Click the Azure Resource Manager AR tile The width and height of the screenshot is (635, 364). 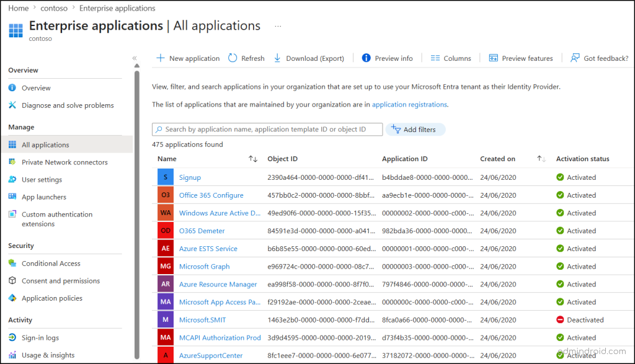(166, 284)
